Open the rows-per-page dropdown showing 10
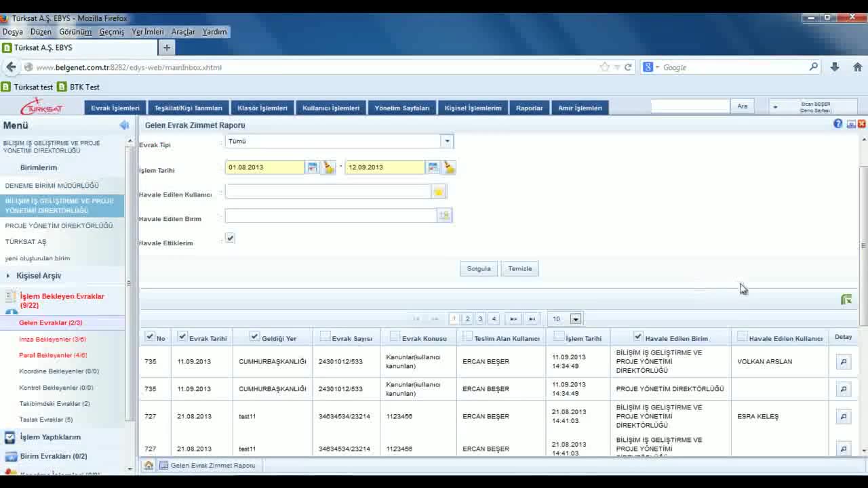Image resolution: width=868 pixels, height=488 pixels. coord(575,319)
